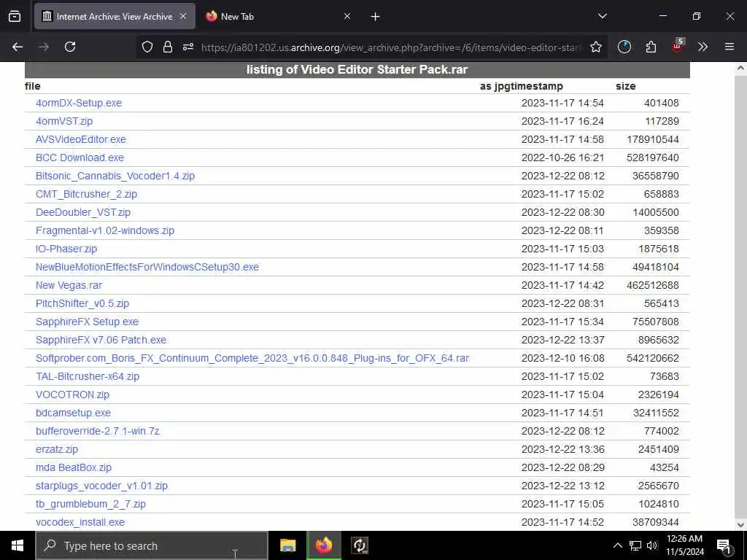Go back to the previous page

[18, 47]
